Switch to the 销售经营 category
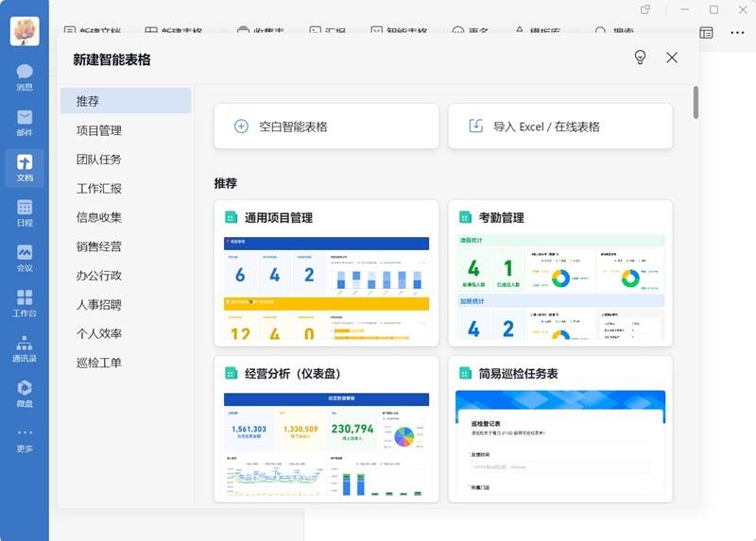The width and height of the screenshot is (756, 541). [99, 246]
